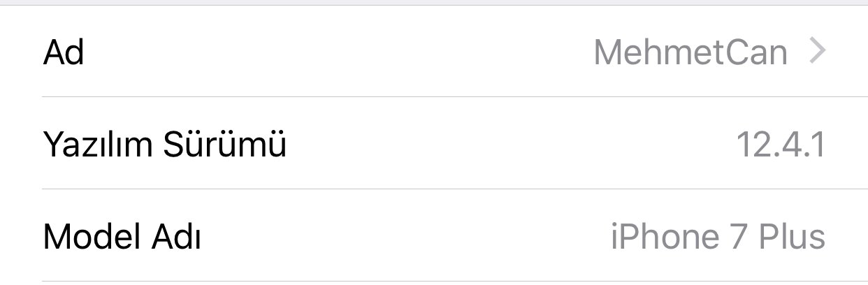868x285 pixels.
Task: Click the word 'iPhone' in model value
Action: [658, 237]
